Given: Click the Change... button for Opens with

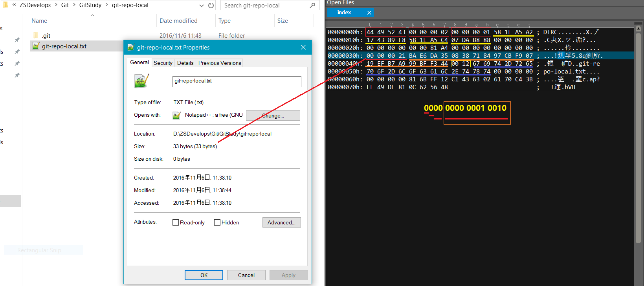Looking at the screenshot, I should 273,116.
